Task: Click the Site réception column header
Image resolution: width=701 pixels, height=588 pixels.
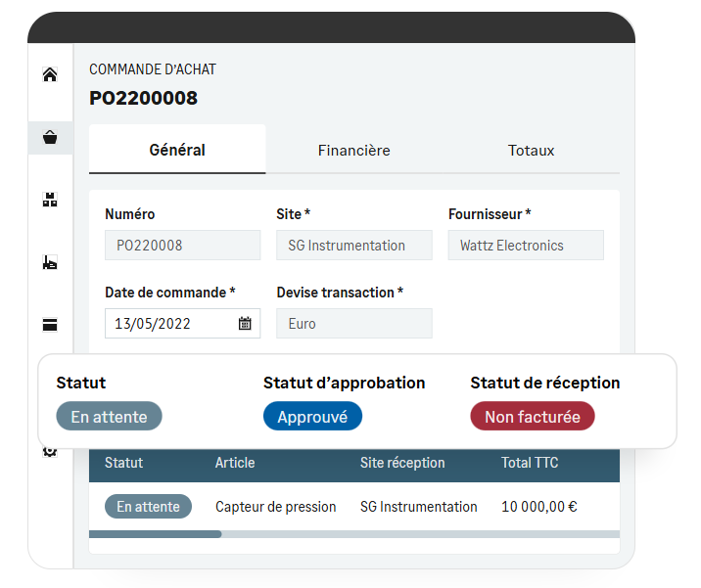Action: [402, 463]
